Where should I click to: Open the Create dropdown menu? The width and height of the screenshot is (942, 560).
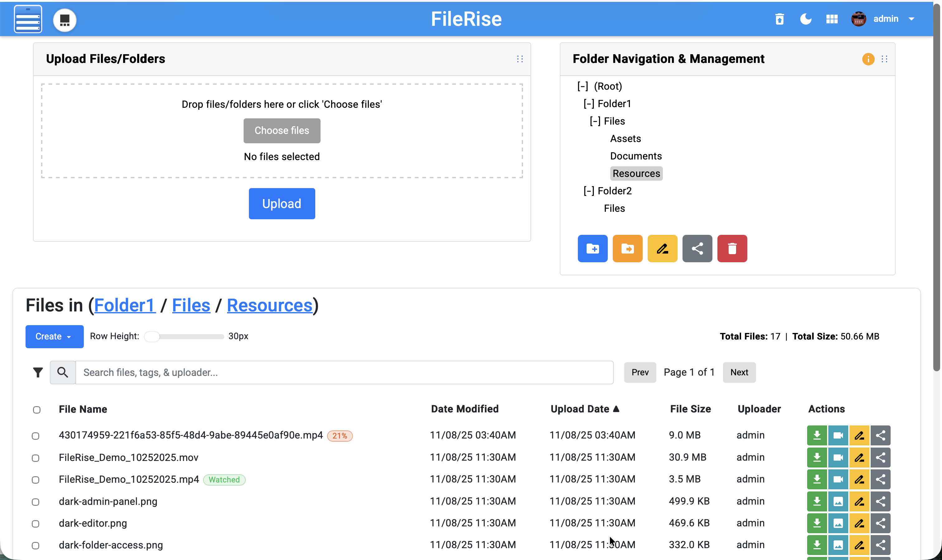coord(54,337)
